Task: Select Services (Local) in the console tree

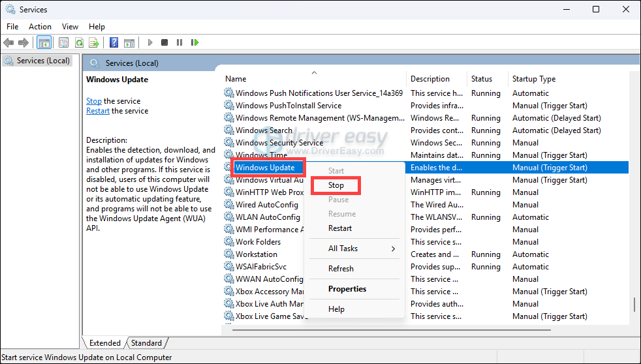Action: pos(43,61)
